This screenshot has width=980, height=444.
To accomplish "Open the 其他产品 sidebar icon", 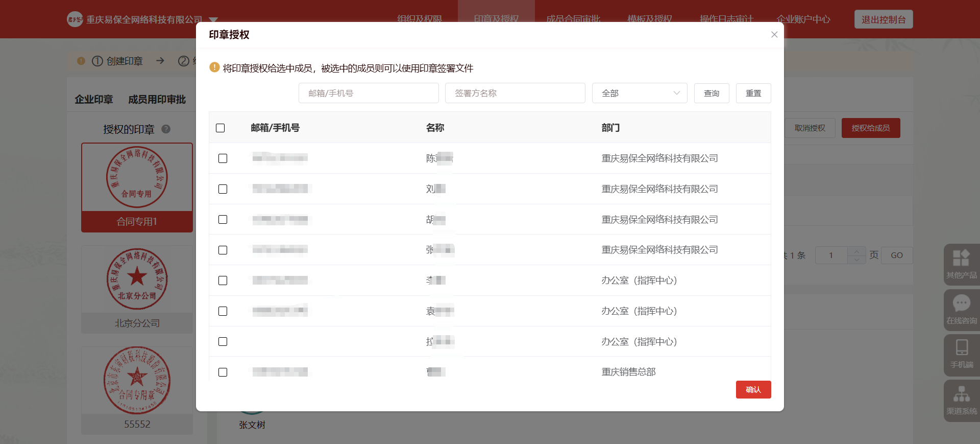I will pyautogui.click(x=961, y=259).
